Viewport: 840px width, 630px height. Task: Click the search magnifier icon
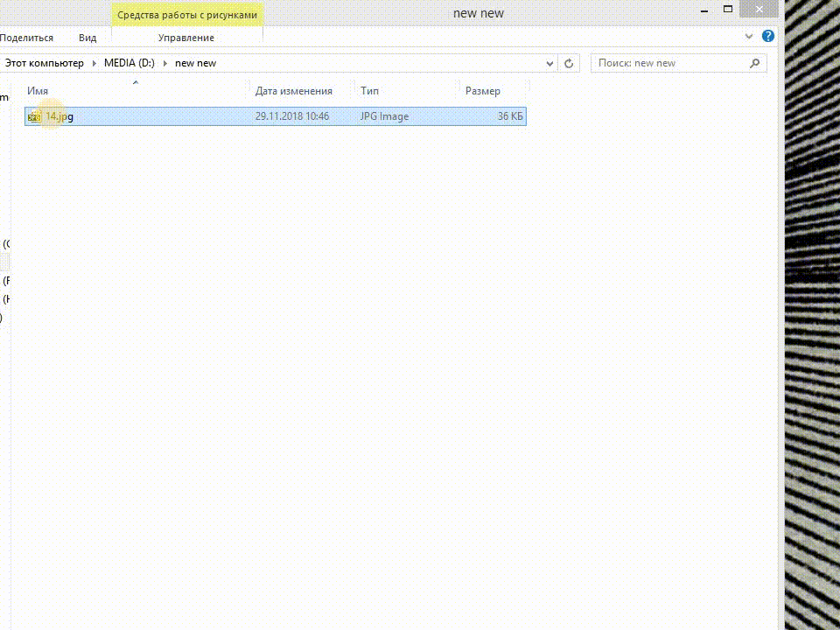[754, 63]
